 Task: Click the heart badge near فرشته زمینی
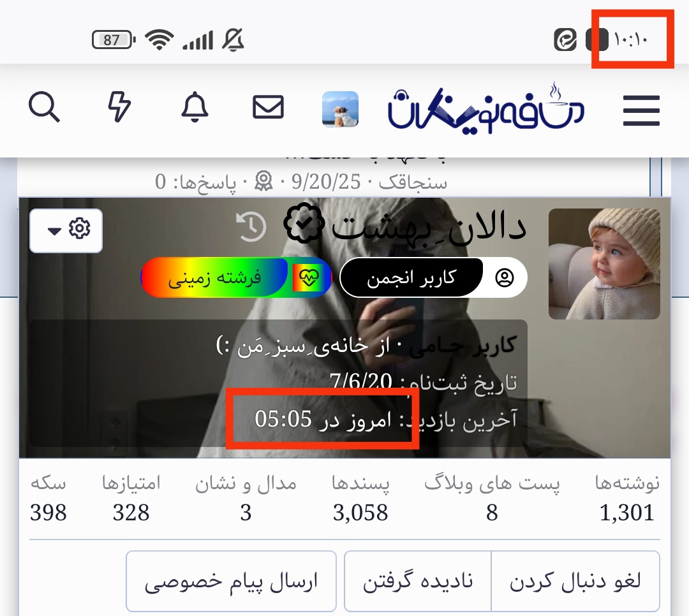coord(309,276)
